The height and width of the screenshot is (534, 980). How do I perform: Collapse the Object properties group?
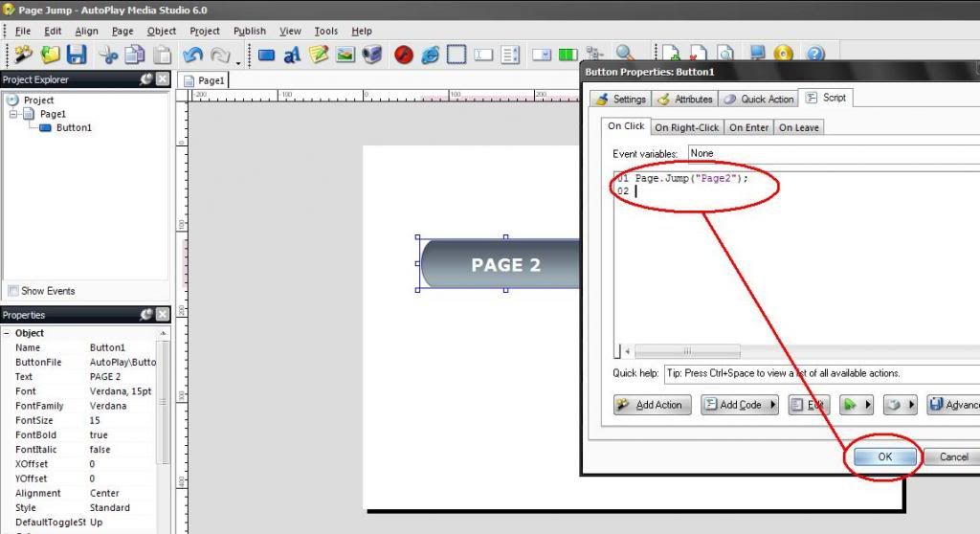[7, 333]
